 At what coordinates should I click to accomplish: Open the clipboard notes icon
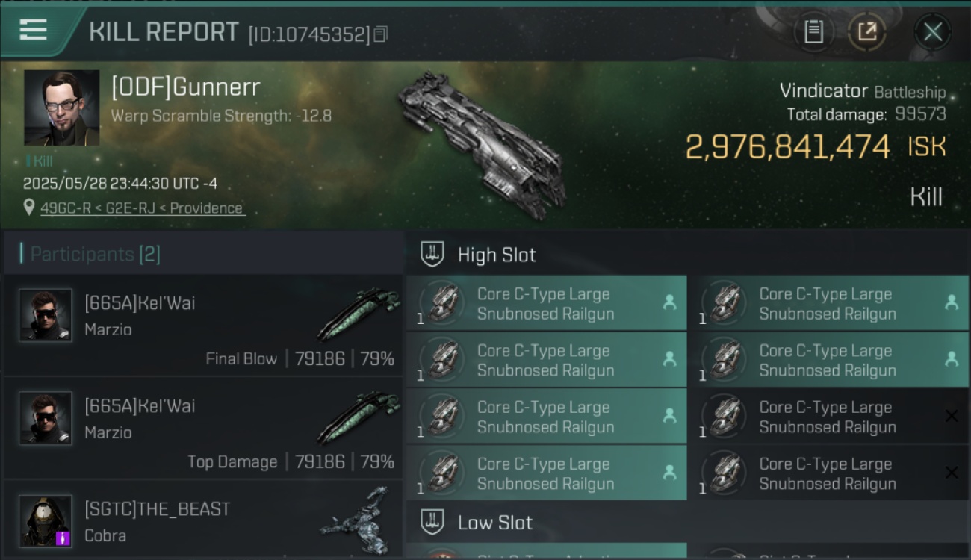[813, 31]
